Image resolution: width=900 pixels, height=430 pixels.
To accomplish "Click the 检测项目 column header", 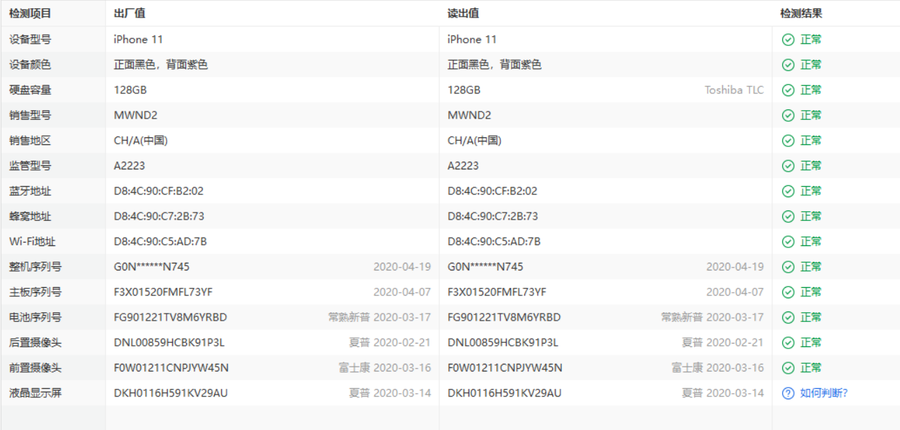I will click(x=30, y=13).
